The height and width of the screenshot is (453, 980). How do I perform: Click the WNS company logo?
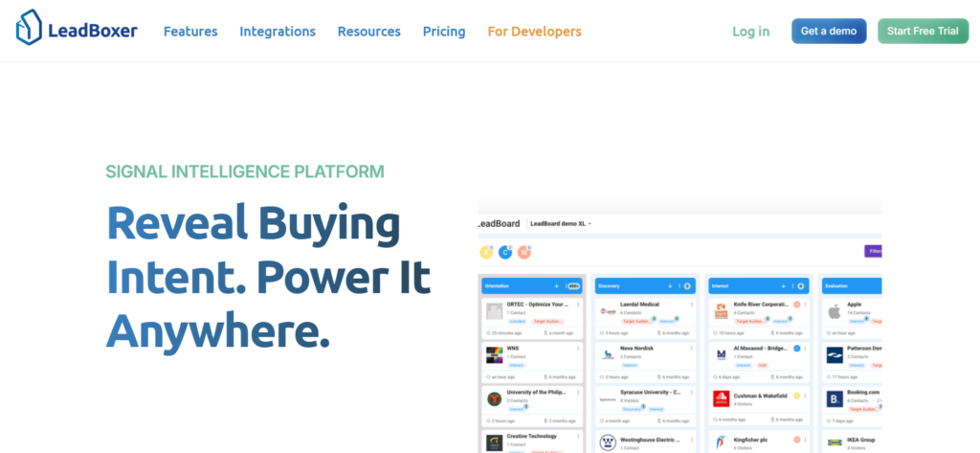[x=495, y=355]
